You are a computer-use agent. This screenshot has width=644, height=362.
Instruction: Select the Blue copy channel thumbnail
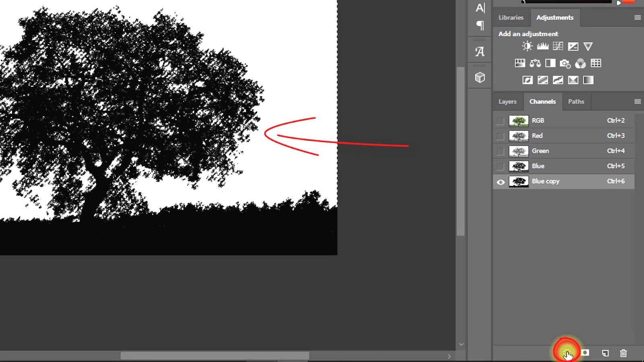click(519, 181)
